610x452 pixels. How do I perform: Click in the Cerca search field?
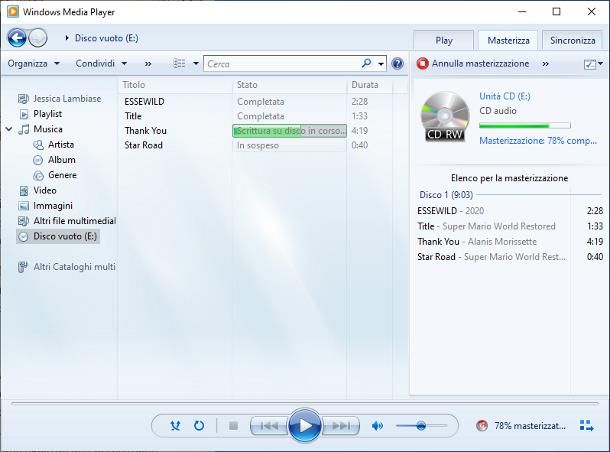click(284, 64)
